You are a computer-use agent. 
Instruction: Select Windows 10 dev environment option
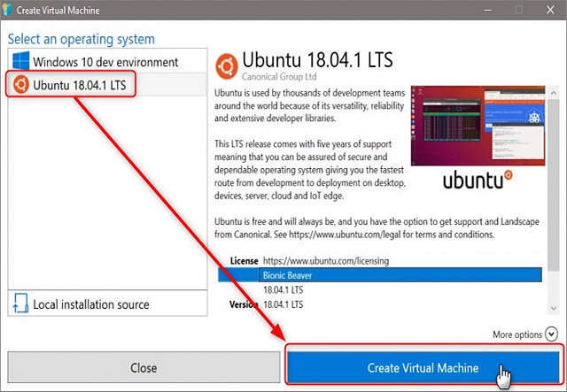(x=107, y=61)
